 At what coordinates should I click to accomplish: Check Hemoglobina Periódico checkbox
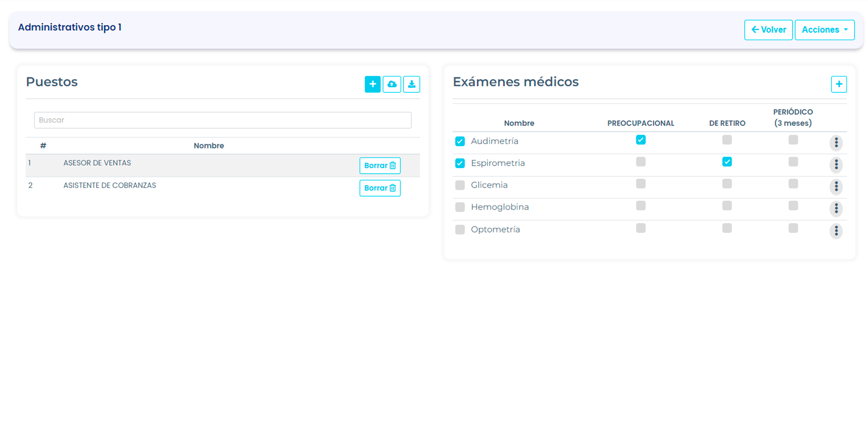coord(793,206)
